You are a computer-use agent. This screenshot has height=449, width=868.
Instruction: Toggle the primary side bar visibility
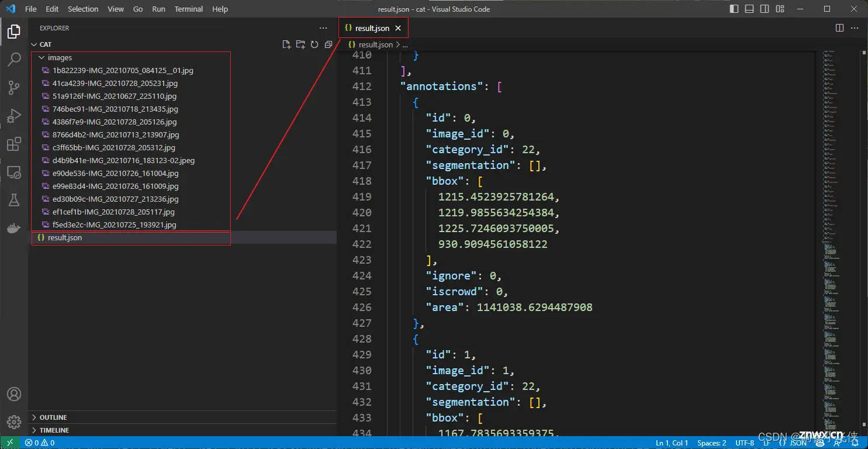[735, 9]
